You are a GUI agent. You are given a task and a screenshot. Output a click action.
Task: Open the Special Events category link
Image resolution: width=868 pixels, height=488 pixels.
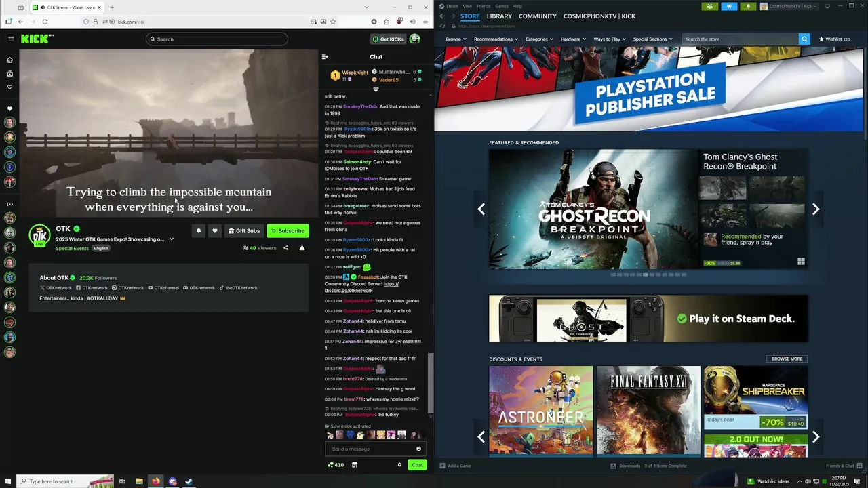coord(72,248)
